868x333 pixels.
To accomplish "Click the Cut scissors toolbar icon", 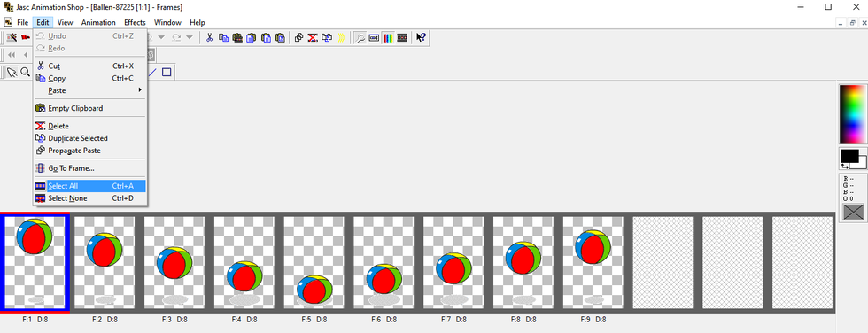I will (x=209, y=37).
